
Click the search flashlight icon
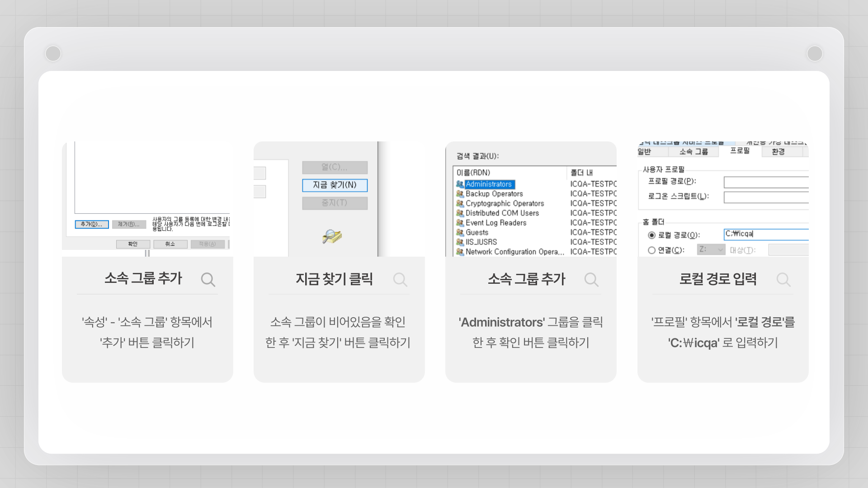tap(332, 236)
